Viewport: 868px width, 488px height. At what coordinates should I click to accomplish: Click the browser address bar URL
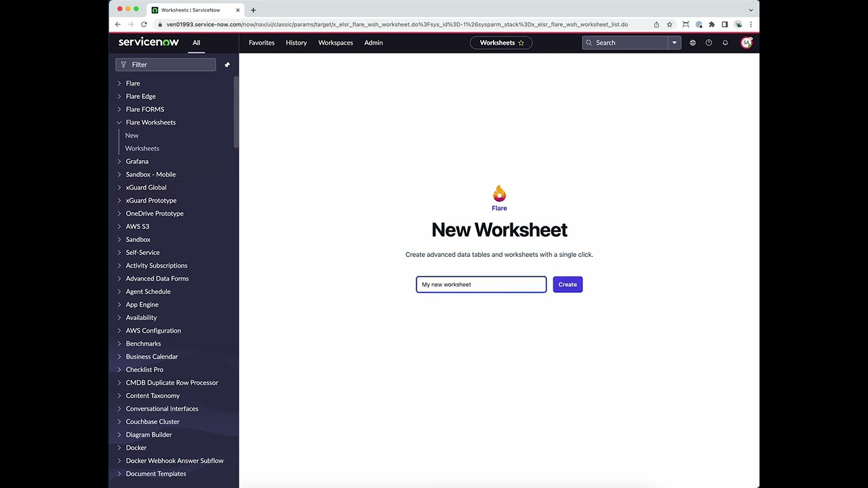point(397,24)
